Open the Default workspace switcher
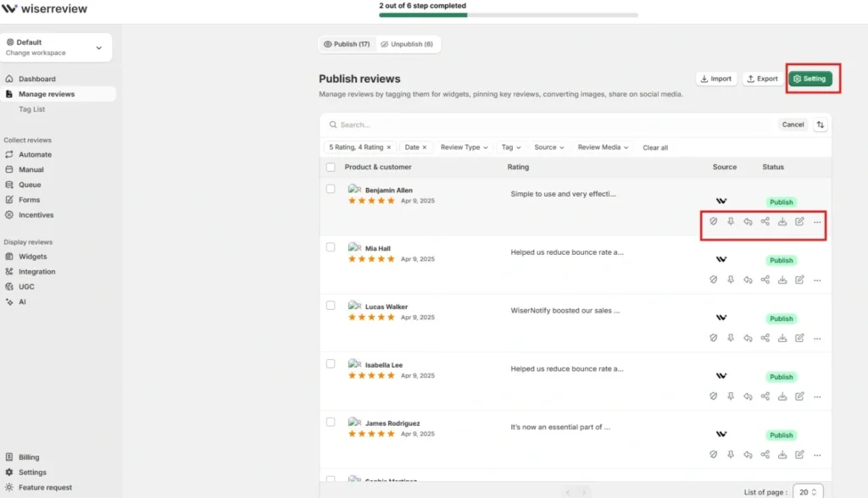This screenshot has width=868, height=498. click(x=55, y=47)
